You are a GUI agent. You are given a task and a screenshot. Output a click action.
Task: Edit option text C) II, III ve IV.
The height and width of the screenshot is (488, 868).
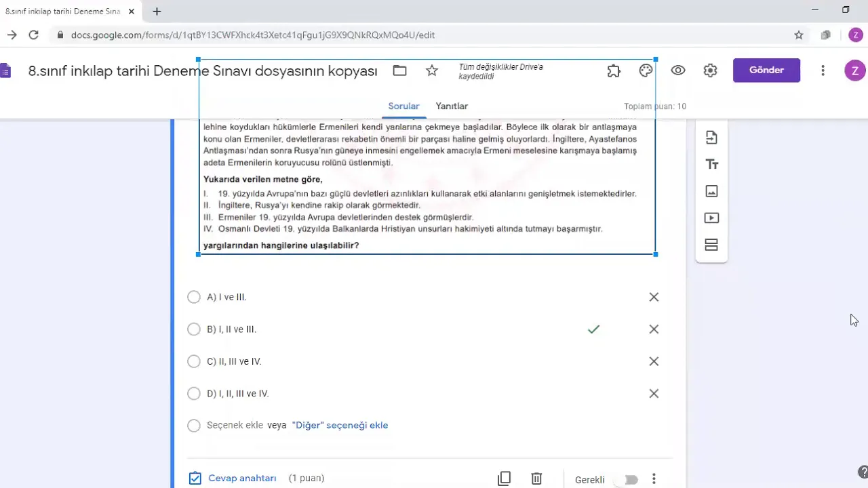point(234,361)
